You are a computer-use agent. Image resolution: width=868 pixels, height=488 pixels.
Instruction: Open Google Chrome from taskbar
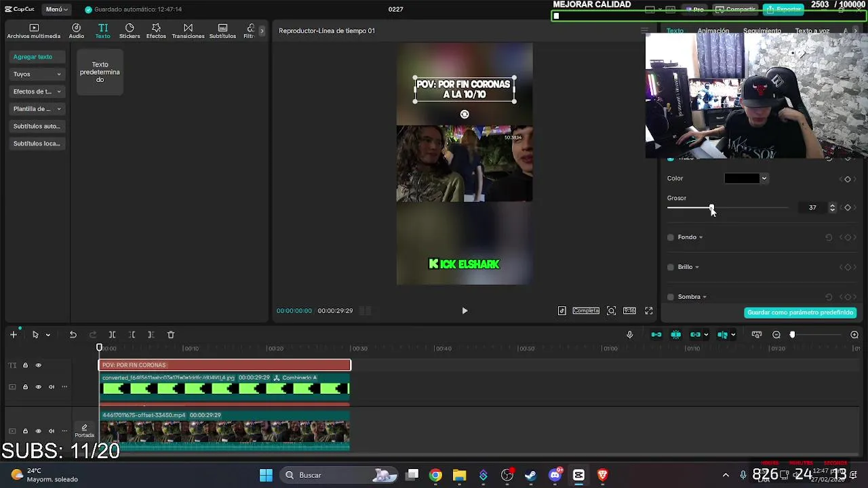[x=435, y=475]
